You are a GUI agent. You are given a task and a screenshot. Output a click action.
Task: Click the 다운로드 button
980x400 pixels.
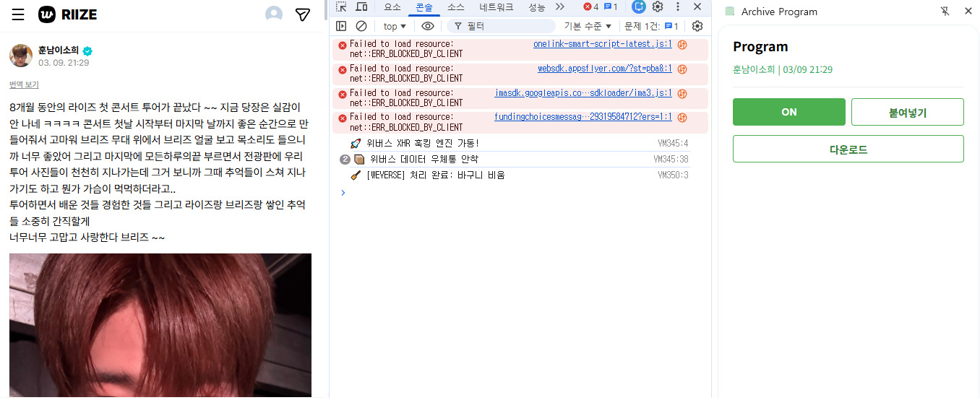[x=848, y=149]
